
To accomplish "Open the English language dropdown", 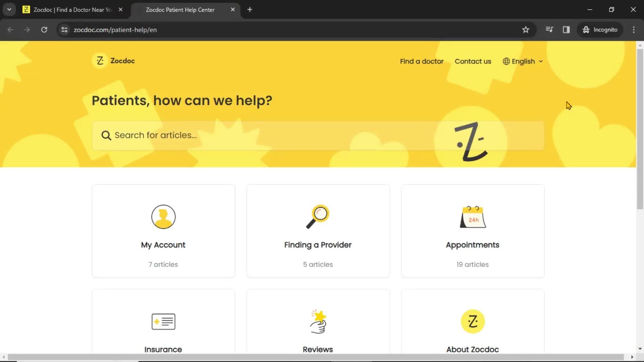I will click(523, 61).
